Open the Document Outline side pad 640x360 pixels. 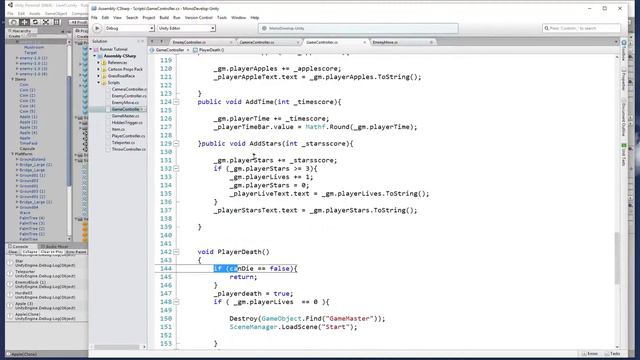624,118
